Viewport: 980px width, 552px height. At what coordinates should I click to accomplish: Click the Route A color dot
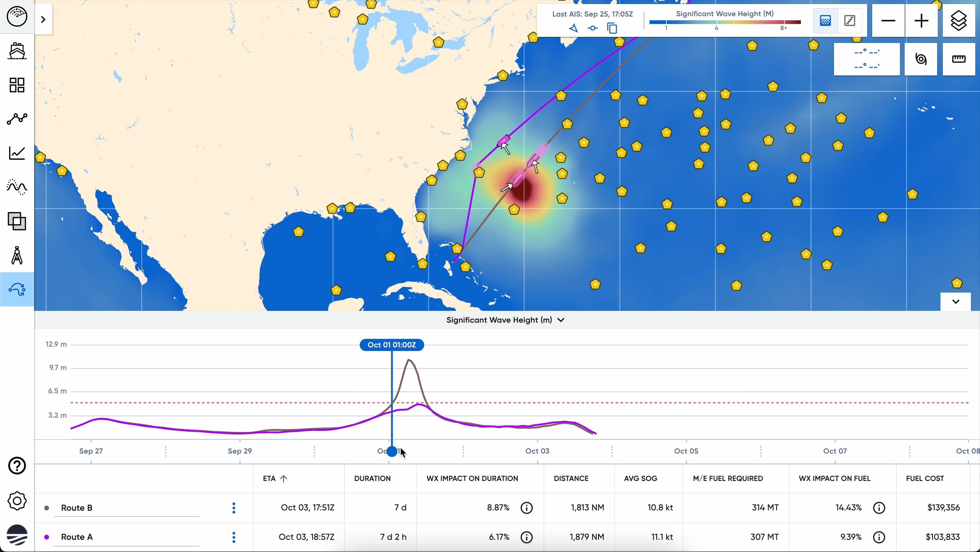[47, 537]
